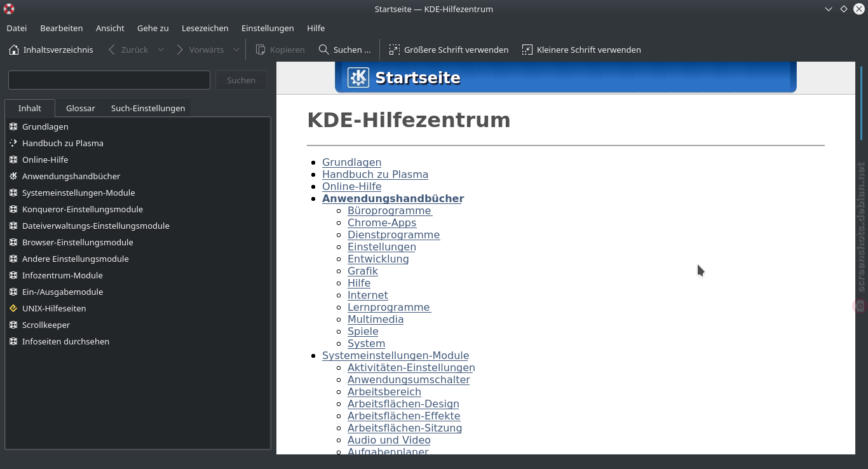
Task: Click icon next to Browser-Einstellungsmodule
Action: click(x=13, y=242)
